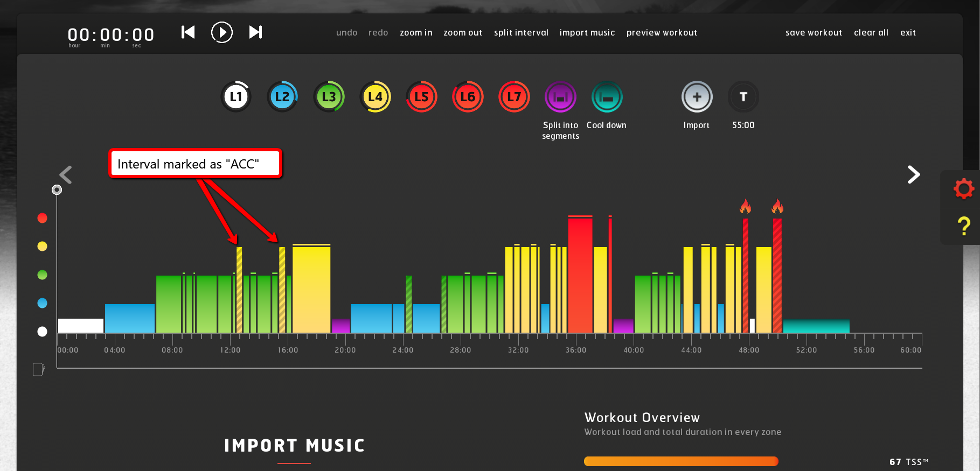Pick the yellow L4 zone icon

pyautogui.click(x=375, y=97)
